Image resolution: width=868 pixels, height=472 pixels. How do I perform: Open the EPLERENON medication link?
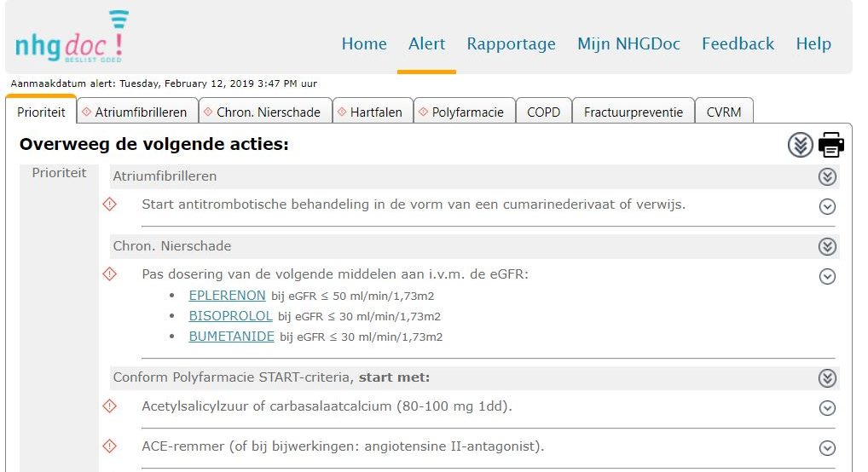click(227, 296)
